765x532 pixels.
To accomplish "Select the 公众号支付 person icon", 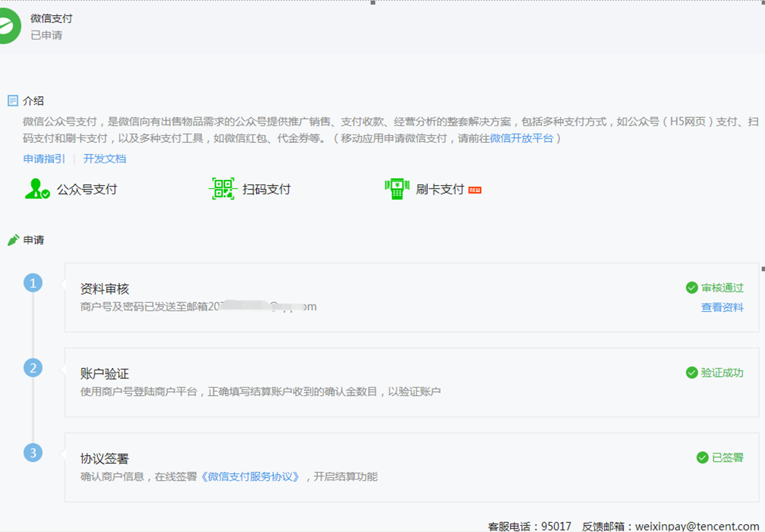I will click(x=36, y=189).
